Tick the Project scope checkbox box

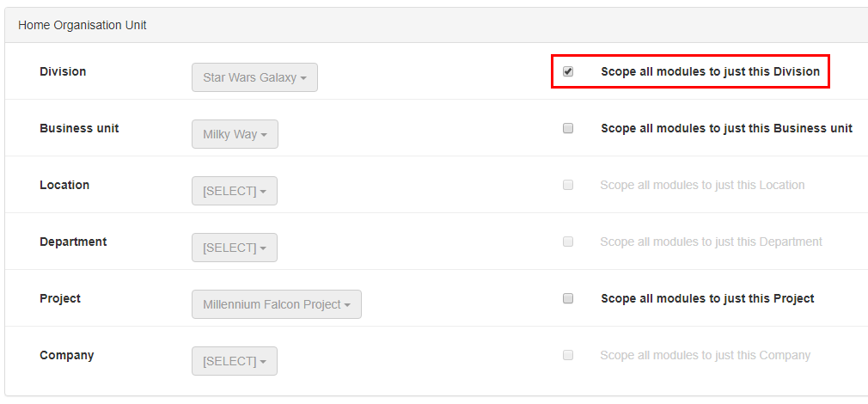568,298
